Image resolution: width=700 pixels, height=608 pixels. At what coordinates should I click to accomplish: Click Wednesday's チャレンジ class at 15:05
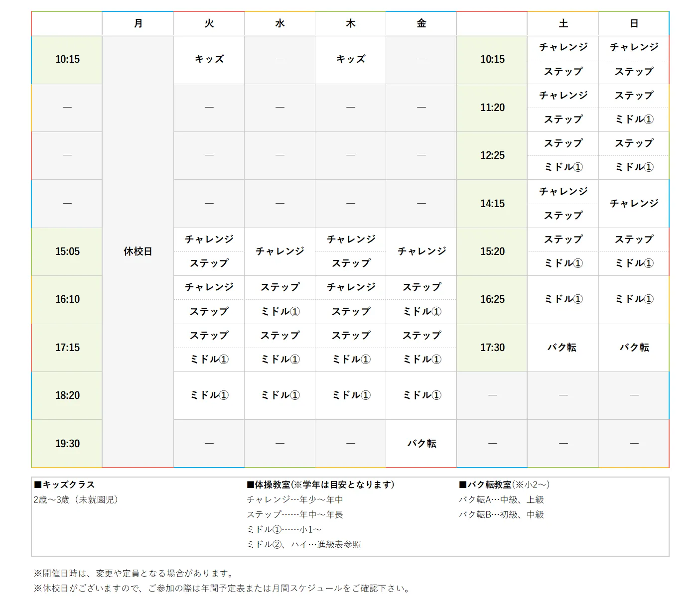pos(280,251)
